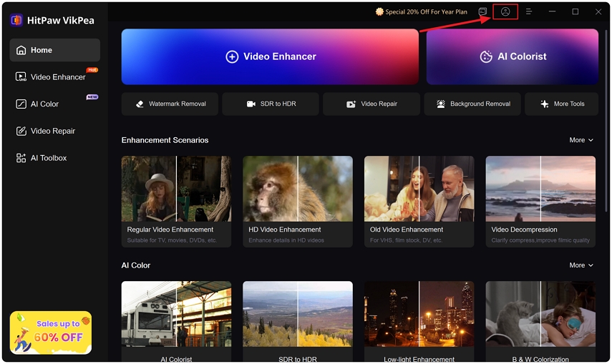Screen dimensions: 612x364
Task: Expand More in AI Color section
Action: (581, 265)
